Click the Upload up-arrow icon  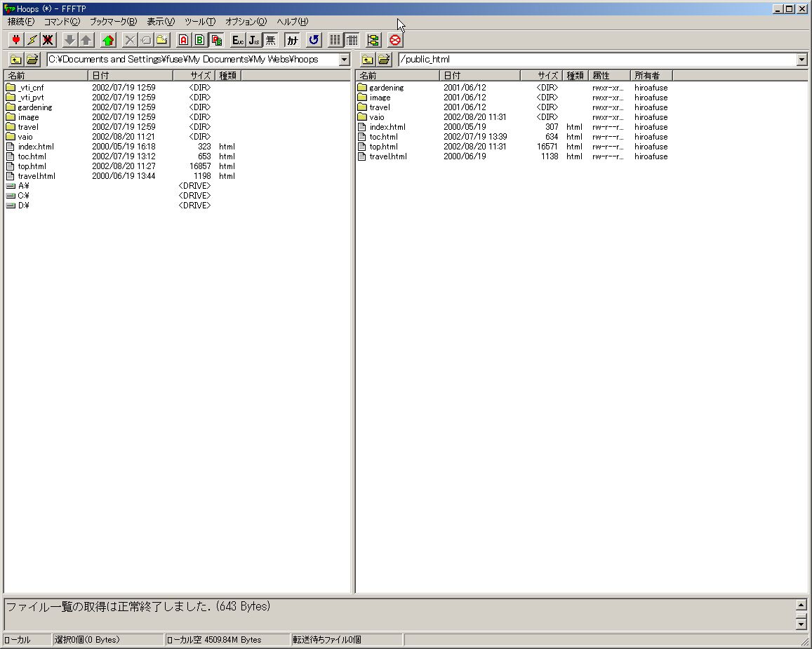tap(86, 40)
